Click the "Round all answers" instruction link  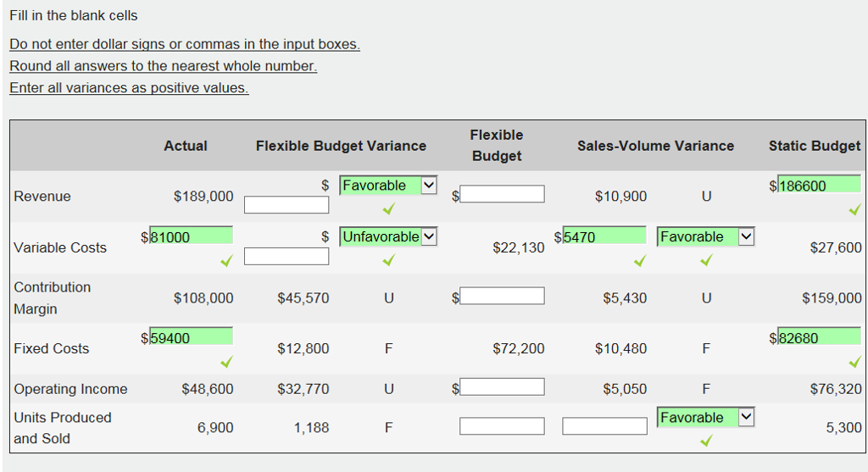click(164, 66)
